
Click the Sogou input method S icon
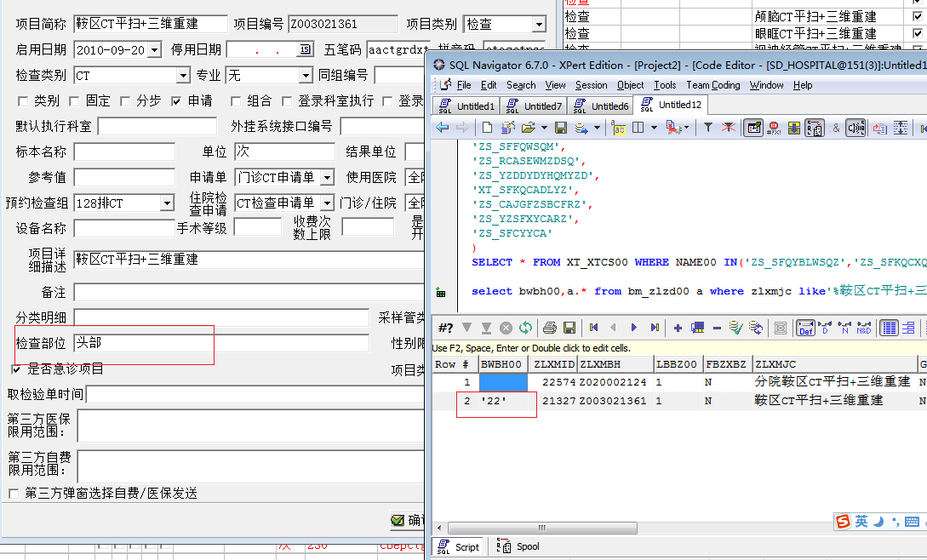(x=843, y=521)
